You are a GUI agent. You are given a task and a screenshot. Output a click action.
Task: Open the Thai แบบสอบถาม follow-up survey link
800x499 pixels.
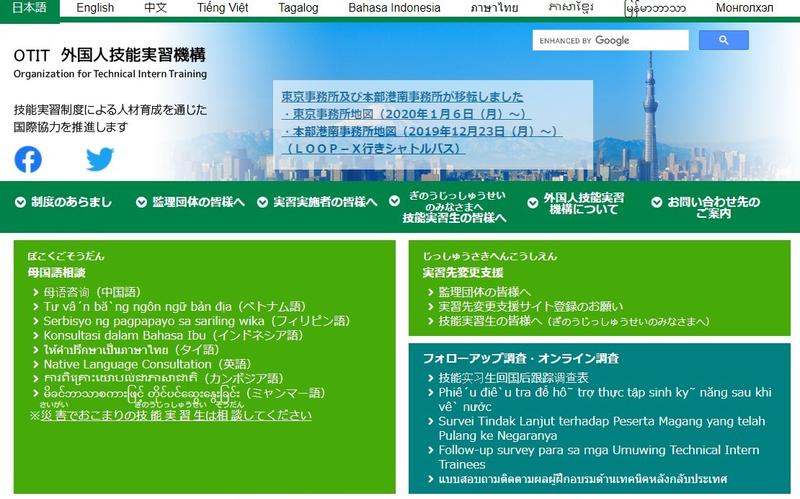[x=583, y=479]
